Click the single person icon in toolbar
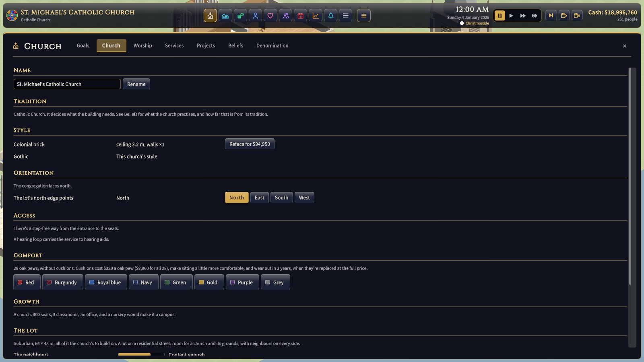This screenshot has height=362, width=644. tap(255, 16)
